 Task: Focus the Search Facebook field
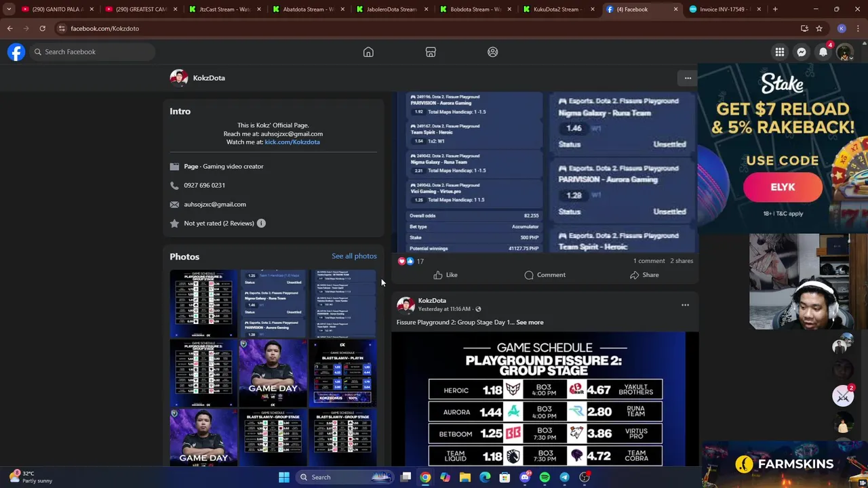[x=92, y=52]
